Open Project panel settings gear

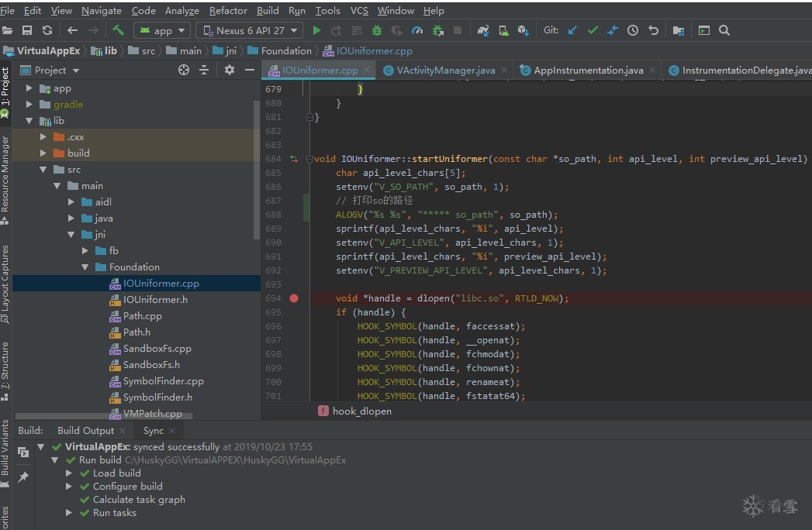[x=229, y=70]
